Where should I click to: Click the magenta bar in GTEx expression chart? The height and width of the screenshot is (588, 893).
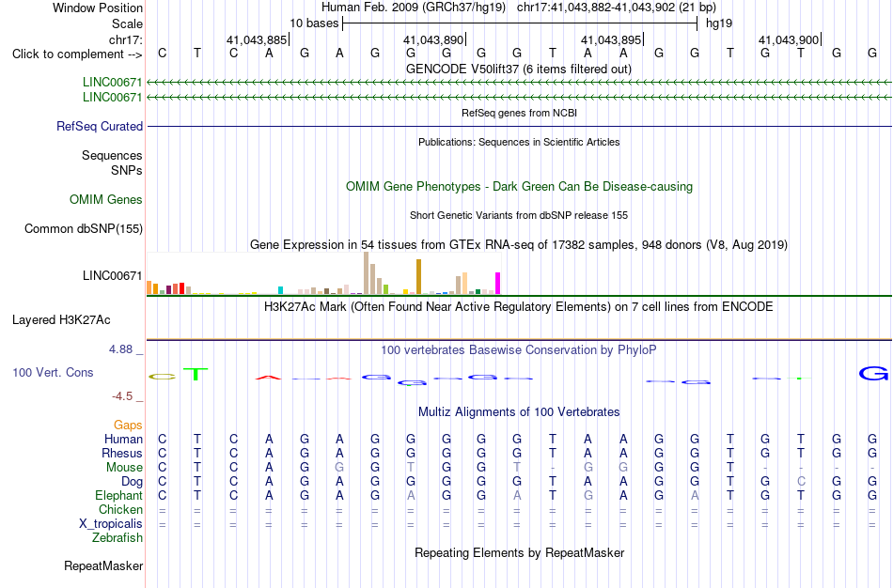tap(498, 284)
